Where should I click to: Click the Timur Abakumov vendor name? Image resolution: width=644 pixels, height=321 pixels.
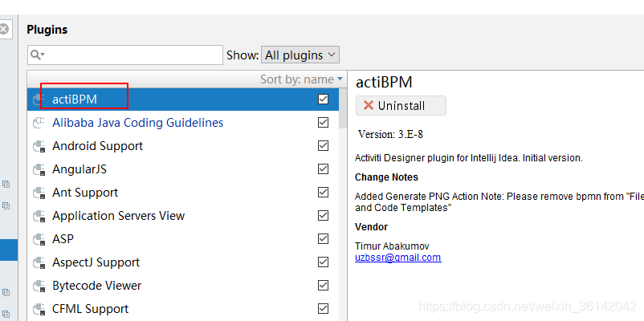click(x=392, y=246)
